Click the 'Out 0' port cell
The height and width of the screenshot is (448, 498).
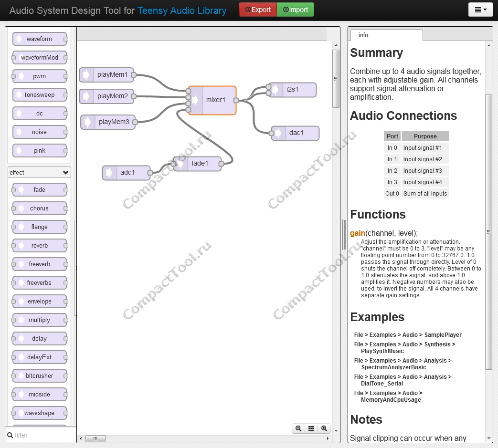point(392,194)
